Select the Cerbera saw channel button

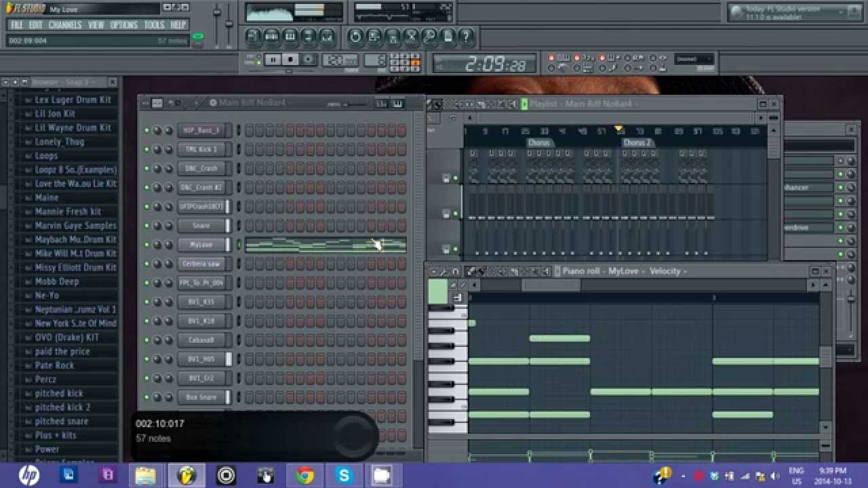point(201,264)
